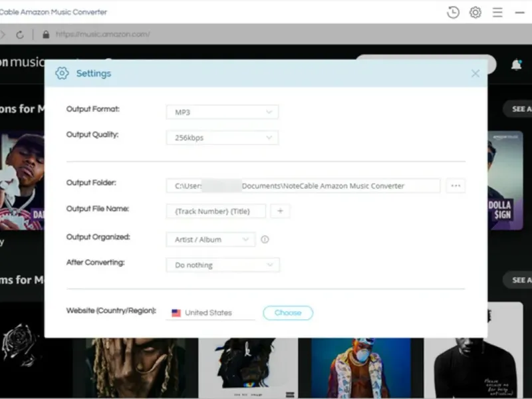Click the Choose country button

coord(288,313)
